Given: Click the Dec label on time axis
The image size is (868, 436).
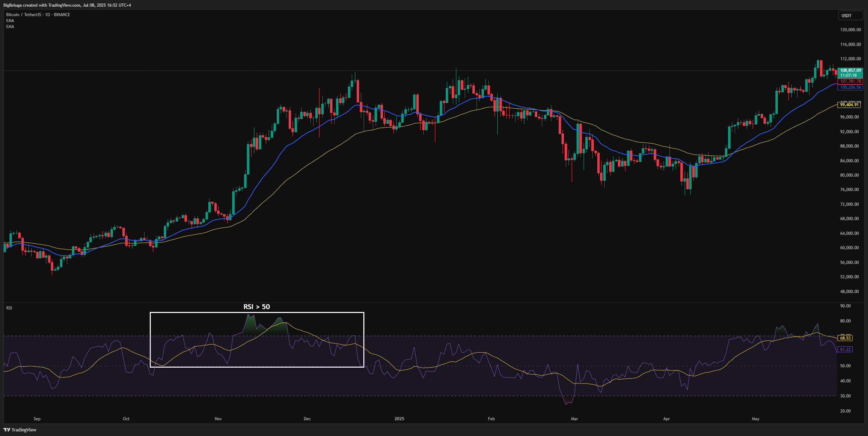Looking at the screenshot, I should pyautogui.click(x=307, y=419).
